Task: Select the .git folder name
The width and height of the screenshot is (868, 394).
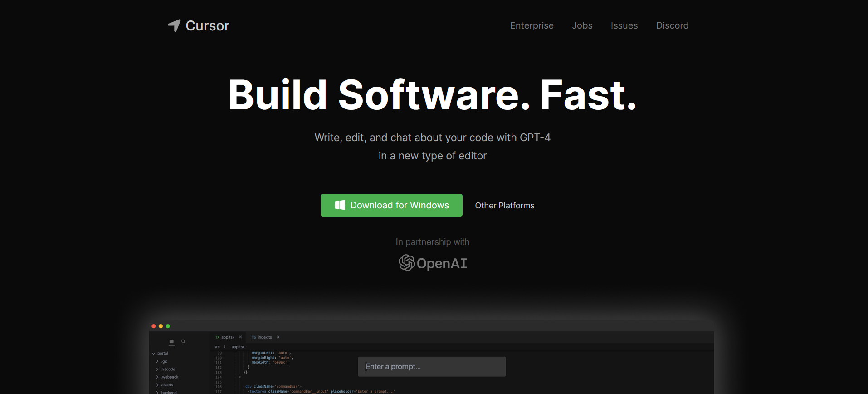Action: (164, 361)
